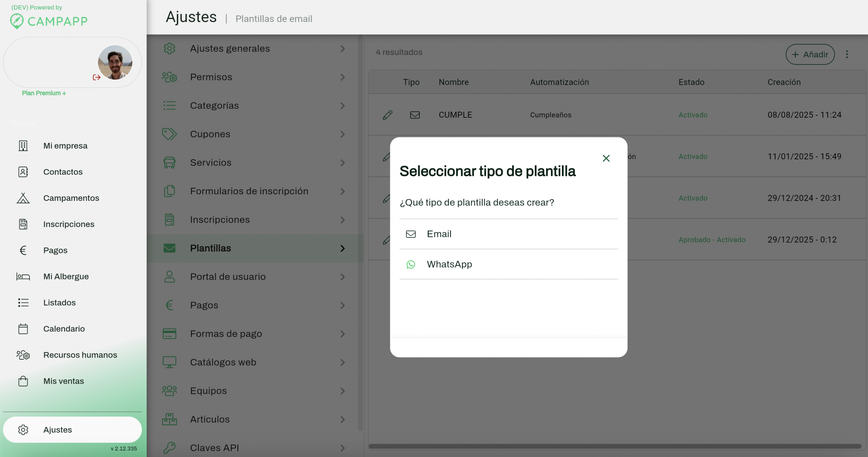
Task: Click the Calendario calendar icon in the sidebar
Action: (23, 329)
